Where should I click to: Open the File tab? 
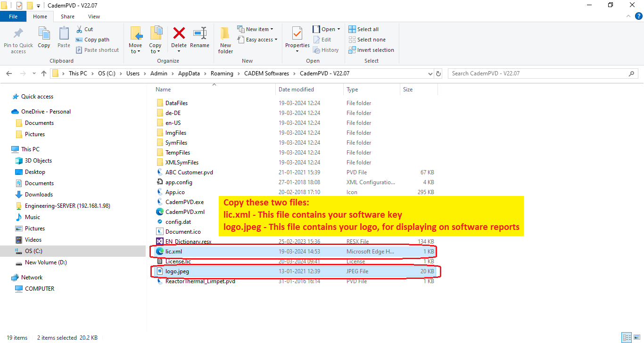(x=13, y=16)
